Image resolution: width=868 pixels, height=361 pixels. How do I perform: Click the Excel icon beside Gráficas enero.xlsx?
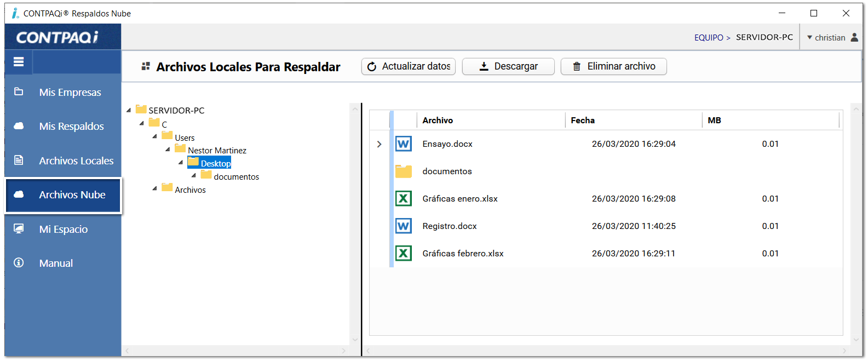point(403,199)
